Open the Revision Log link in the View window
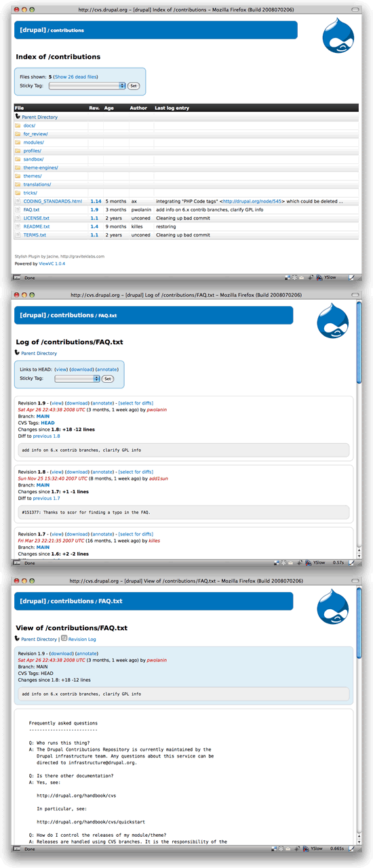 pos(82,639)
